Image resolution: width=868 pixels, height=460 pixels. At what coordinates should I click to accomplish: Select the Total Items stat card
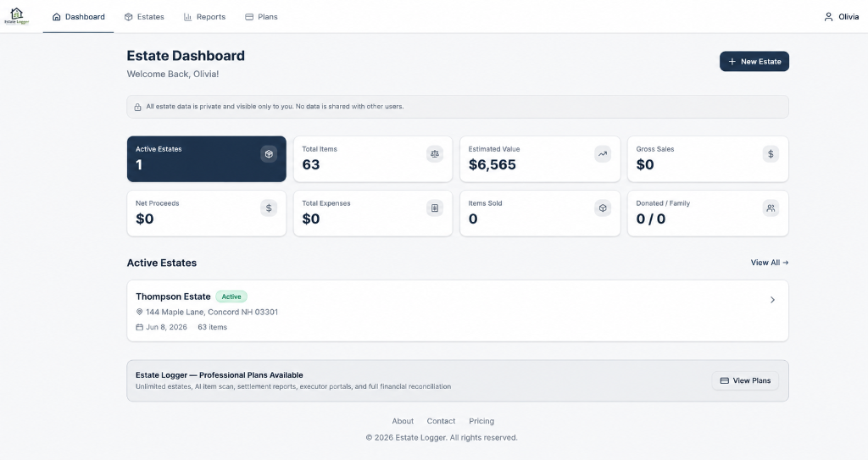point(373,159)
